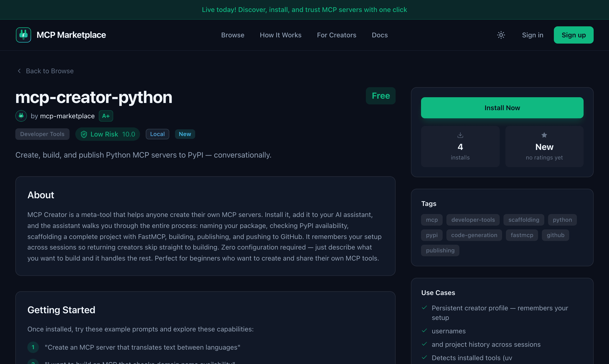This screenshot has width=609, height=364.
Task: Click the download installs icon
Action: (x=460, y=135)
